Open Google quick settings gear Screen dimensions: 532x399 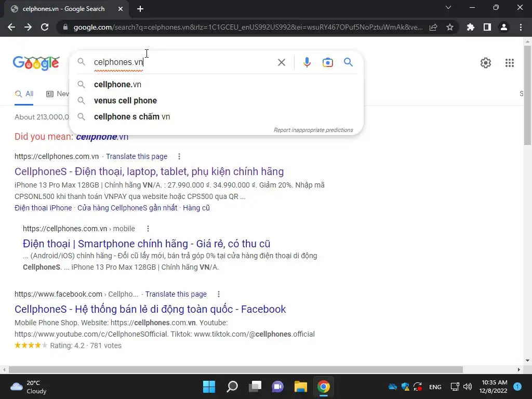tap(486, 63)
